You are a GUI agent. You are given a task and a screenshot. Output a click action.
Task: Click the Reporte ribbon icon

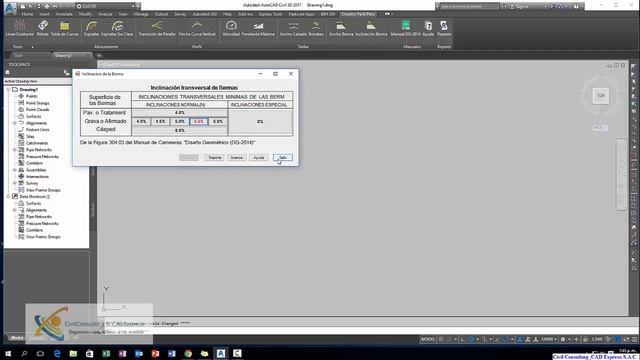click(444, 29)
